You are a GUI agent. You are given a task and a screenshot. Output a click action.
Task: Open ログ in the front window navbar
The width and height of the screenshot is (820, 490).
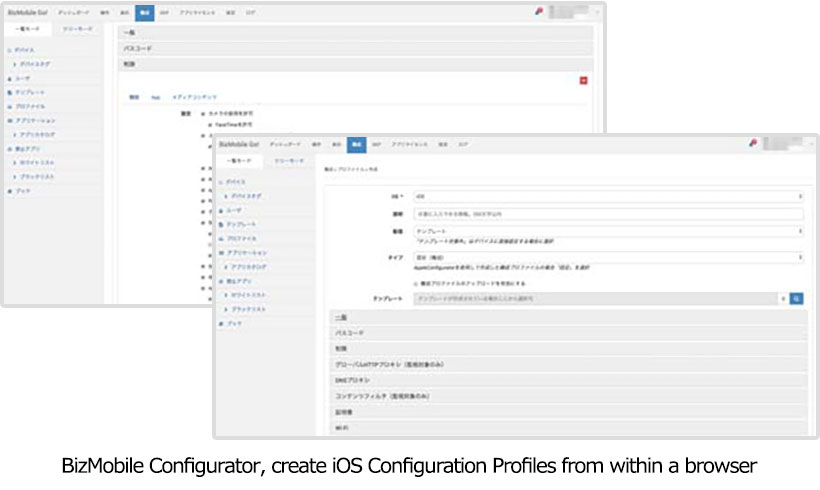463,144
